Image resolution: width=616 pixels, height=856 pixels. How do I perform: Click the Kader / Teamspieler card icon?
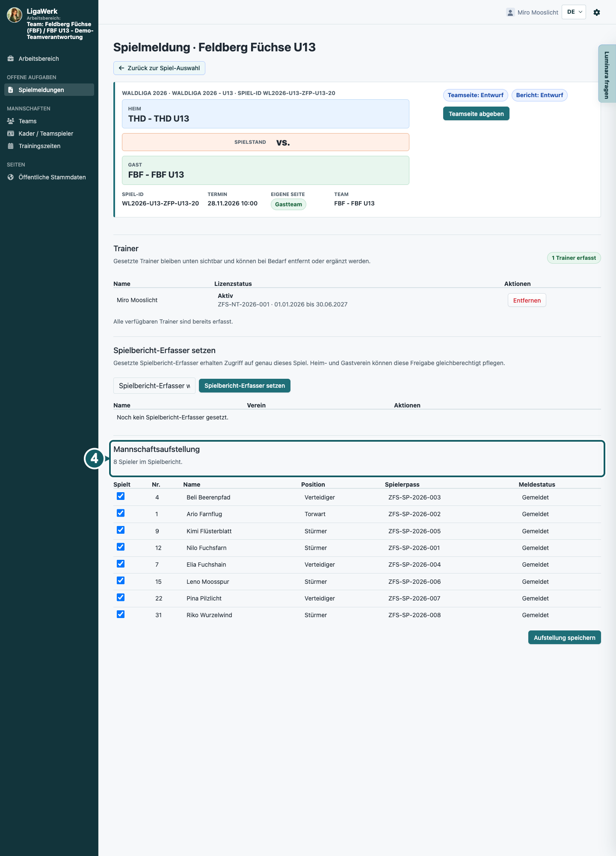(11, 134)
